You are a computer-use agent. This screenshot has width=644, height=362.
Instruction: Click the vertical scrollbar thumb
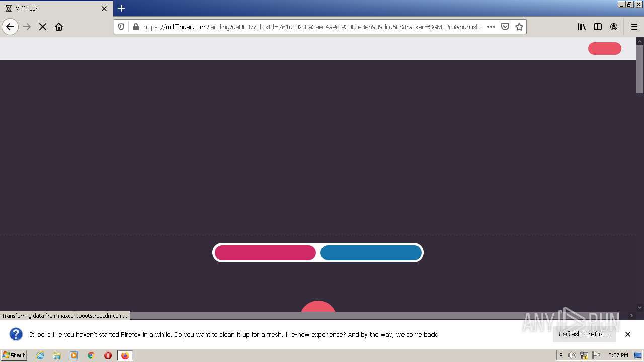click(640, 69)
